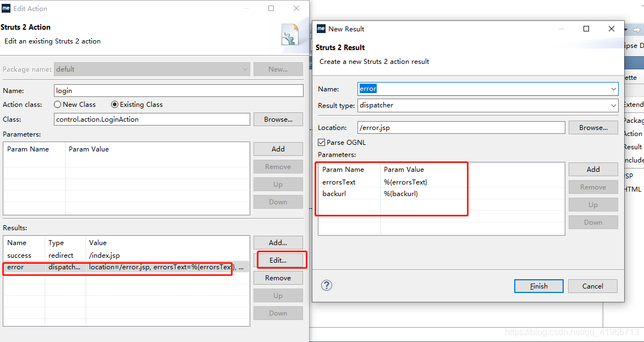Click the Type column header in Results table

click(x=56, y=242)
